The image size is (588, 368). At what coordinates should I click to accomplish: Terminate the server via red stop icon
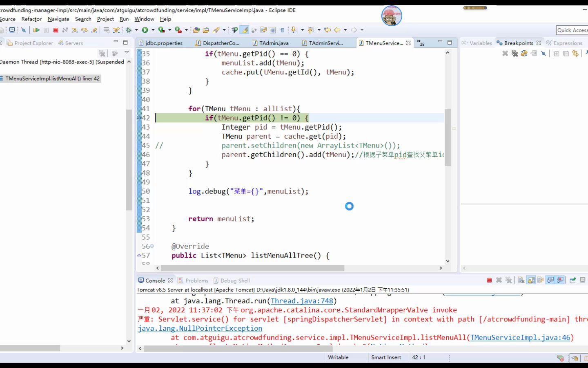489,280
